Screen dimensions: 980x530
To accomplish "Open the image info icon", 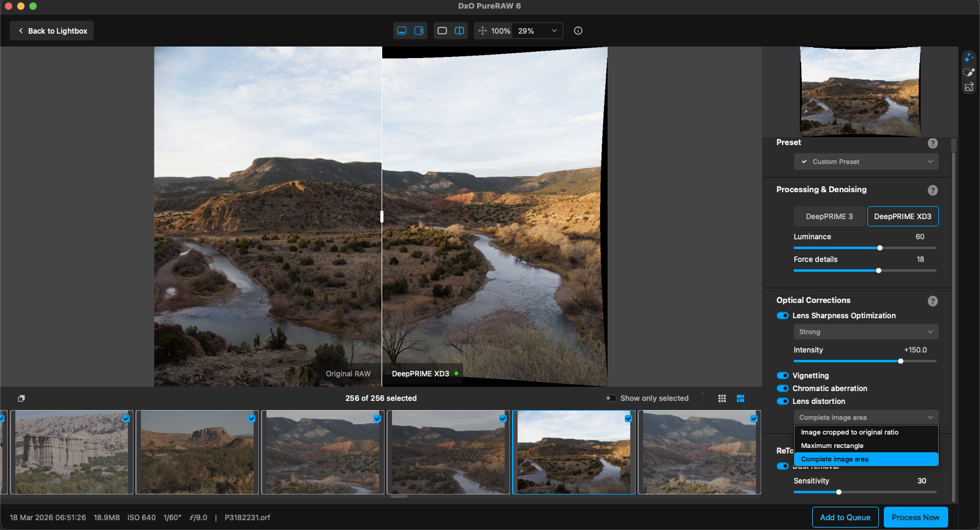I will [578, 31].
